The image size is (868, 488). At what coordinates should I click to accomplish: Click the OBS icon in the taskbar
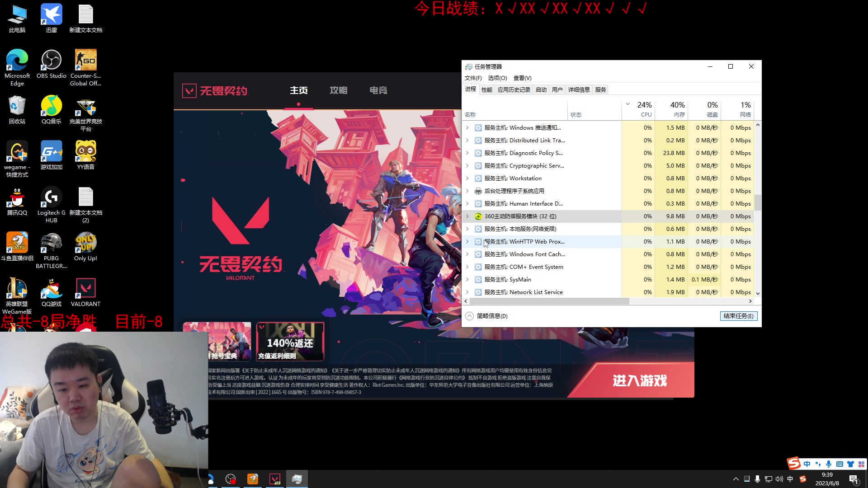coord(231,479)
